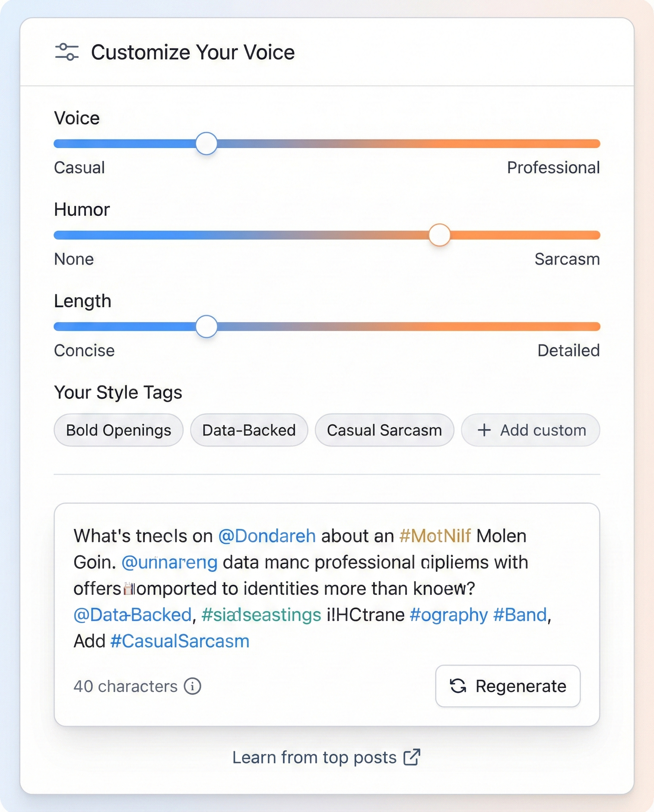
Task: Click the Add custom tag button
Action: tap(530, 430)
